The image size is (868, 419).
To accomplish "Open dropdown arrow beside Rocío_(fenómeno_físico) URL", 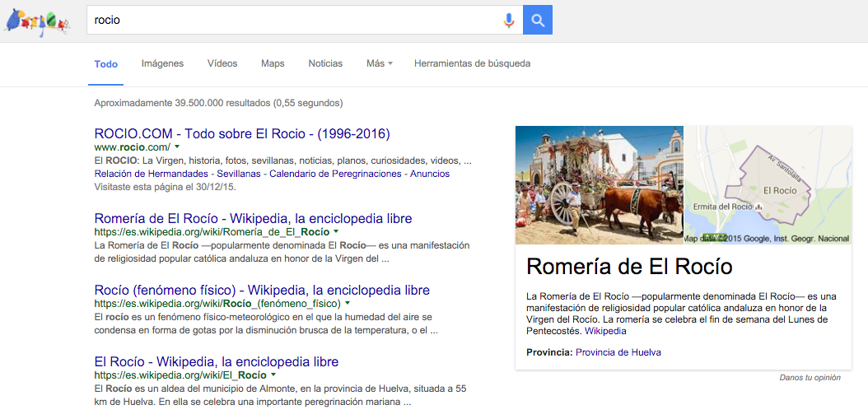I will pos(348,304).
